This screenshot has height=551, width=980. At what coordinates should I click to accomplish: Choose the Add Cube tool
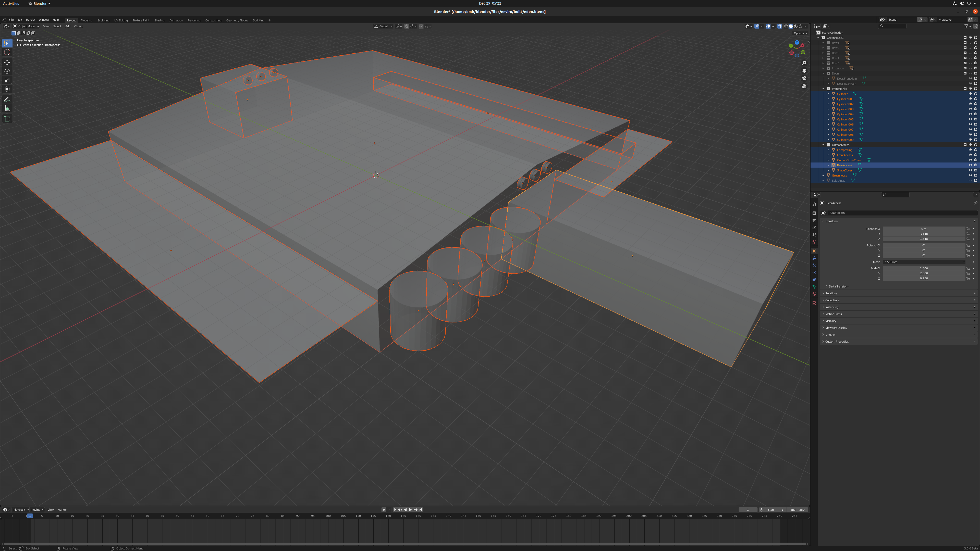click(x=7, y=119)
